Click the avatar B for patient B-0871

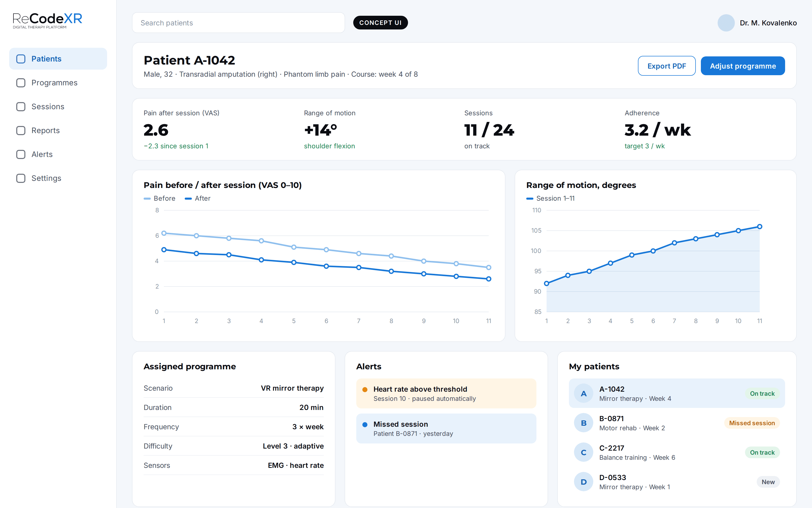click(584, 423)
